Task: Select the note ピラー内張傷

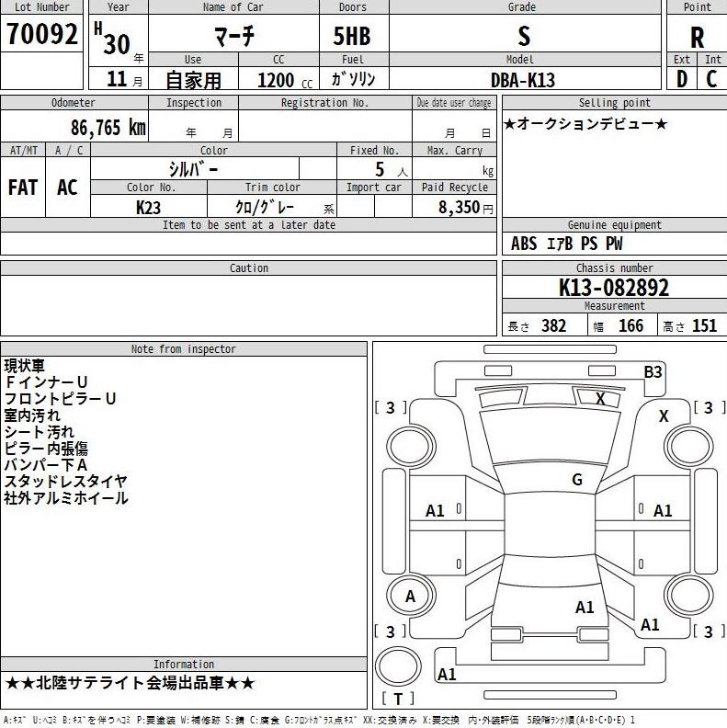Action: point(46,448)
